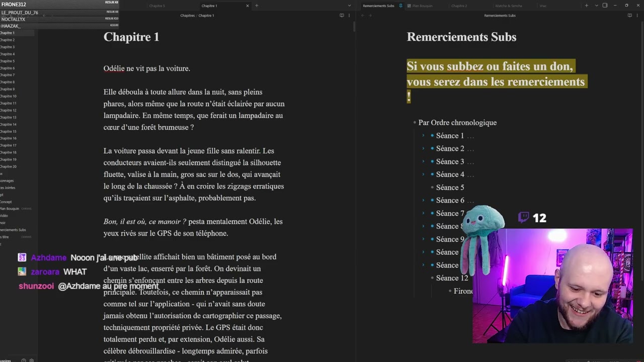Open more options in Remerciements Subs pane

tap(636, 15)
